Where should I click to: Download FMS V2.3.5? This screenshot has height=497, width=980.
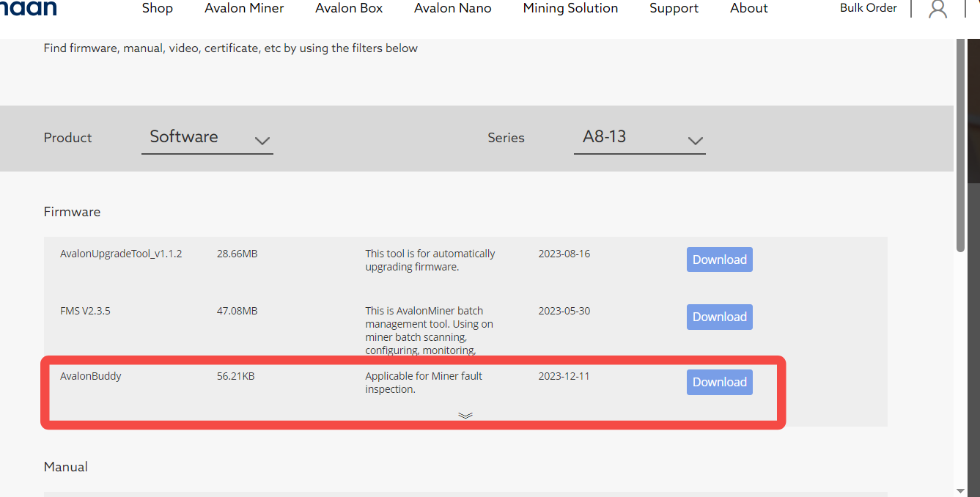pyautogui.click(x=720, y=317)
